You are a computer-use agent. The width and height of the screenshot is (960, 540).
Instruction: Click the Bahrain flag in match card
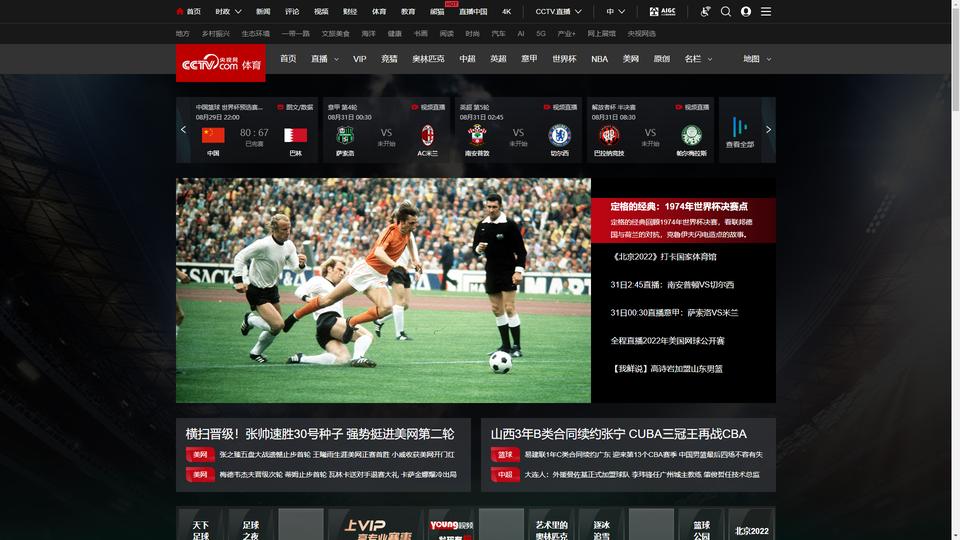point(296,135)
